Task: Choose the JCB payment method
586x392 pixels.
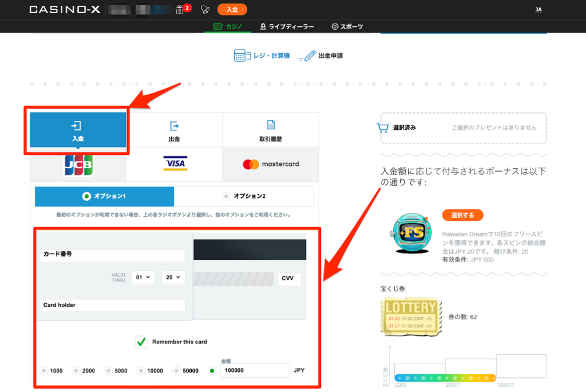Action: (x=78, y=164)
